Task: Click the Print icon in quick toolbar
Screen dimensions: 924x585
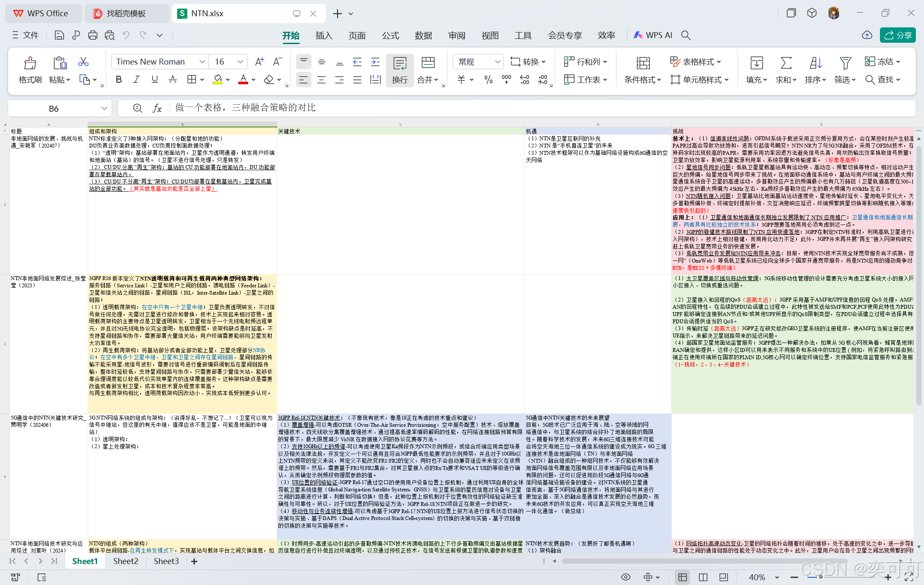Action: pyautogui.click(x=92, y=35)
